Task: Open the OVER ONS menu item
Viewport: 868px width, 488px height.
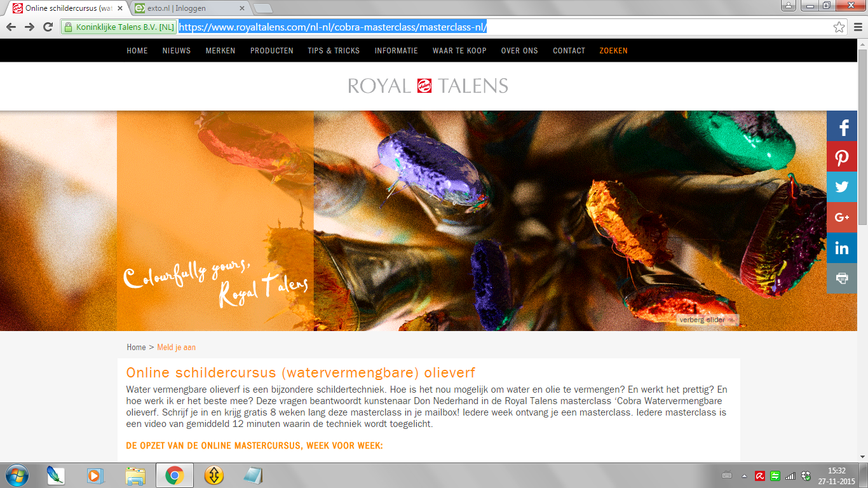Action: 520,51
